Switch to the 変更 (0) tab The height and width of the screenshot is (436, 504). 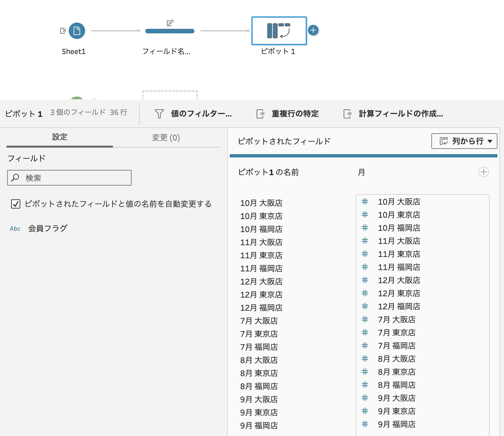click(166, 137)
